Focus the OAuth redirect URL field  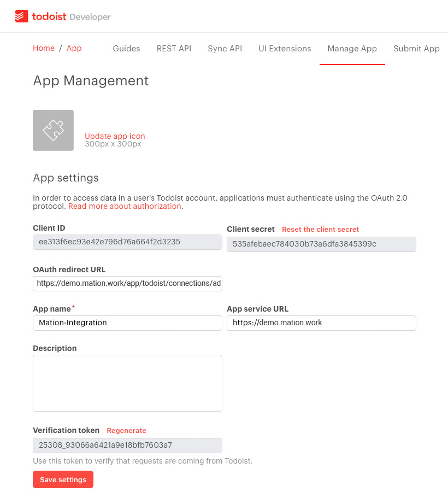click(x=128, y=284)
